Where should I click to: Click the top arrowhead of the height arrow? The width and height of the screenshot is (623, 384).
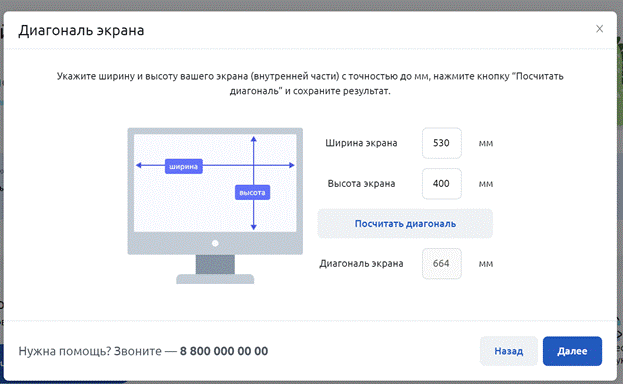pos(253,139)
